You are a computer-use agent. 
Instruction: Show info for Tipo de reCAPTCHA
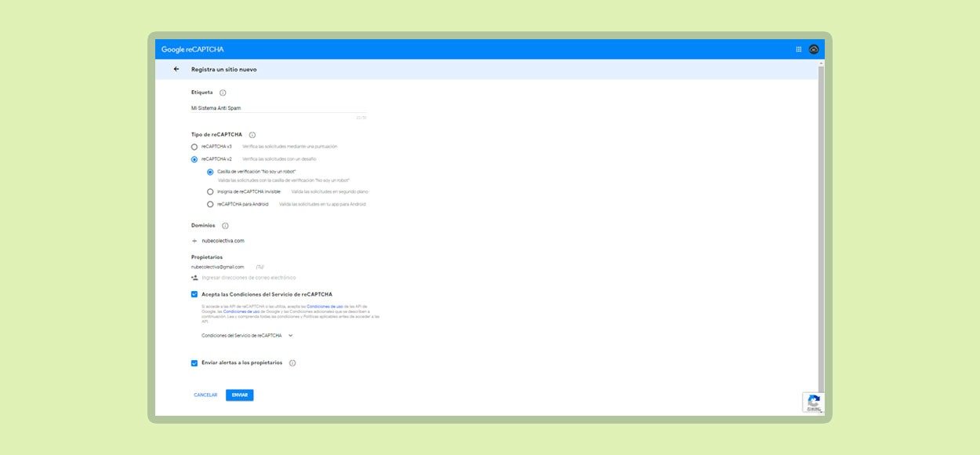[252, 135]
